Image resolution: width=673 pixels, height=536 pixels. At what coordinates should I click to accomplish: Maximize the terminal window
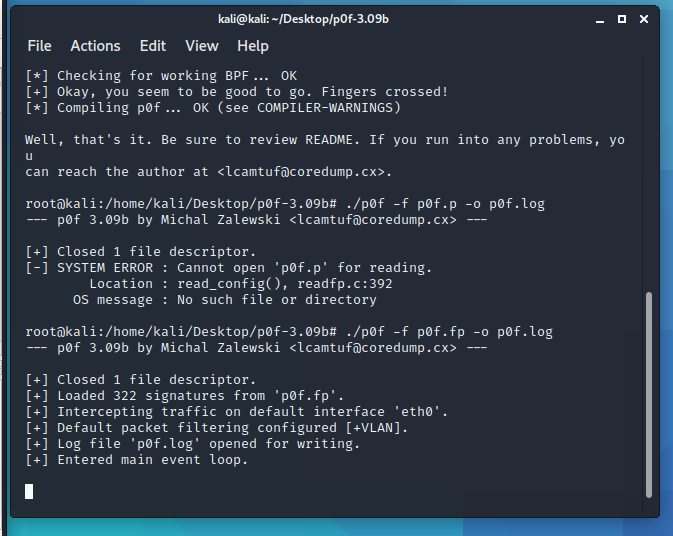621,19
